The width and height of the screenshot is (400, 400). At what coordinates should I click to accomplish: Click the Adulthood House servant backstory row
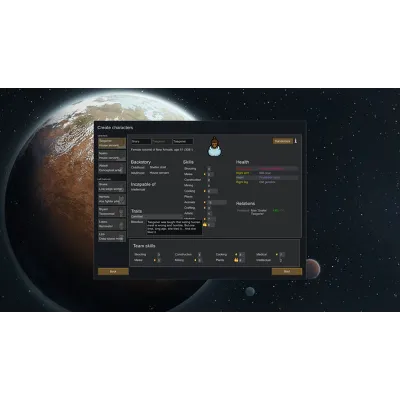pyautogui.click(x=150, y=173)
